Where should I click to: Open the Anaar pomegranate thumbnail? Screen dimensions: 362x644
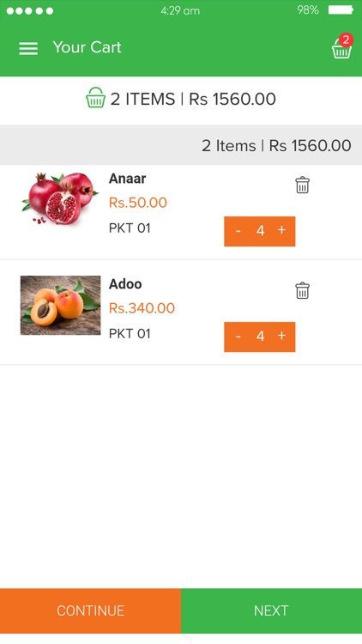coord(60,199)
